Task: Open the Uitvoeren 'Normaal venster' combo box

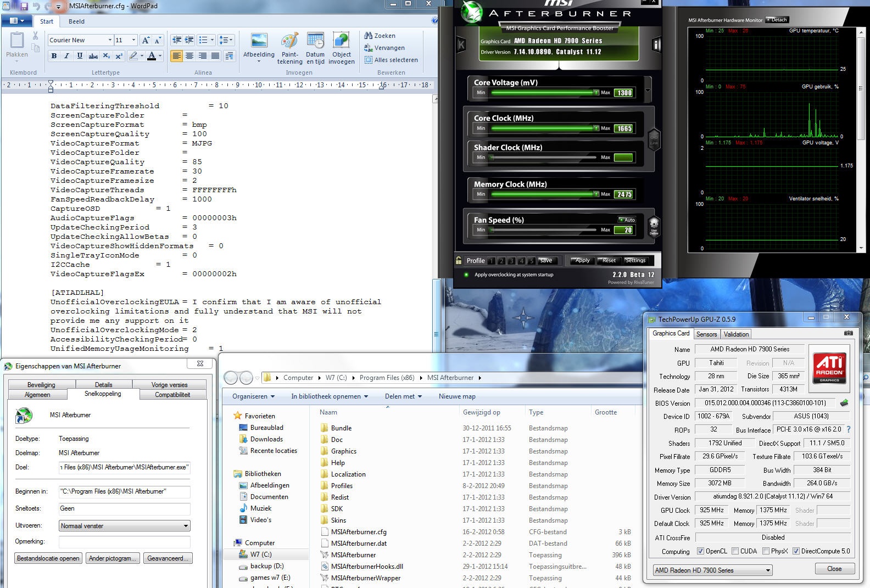Action: coord(125,526)
